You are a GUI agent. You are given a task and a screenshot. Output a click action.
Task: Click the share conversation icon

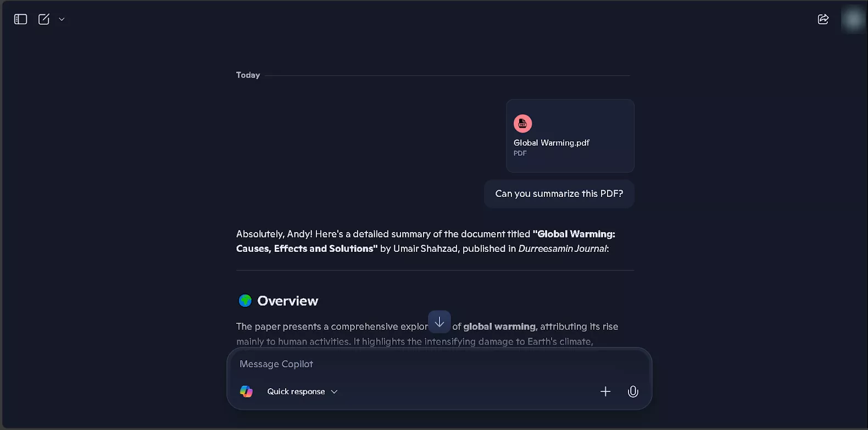[823, 19]
